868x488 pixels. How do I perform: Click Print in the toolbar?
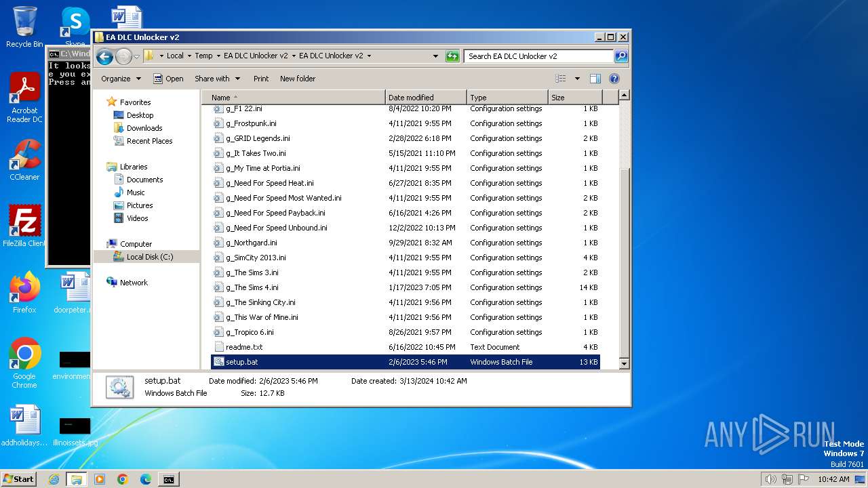[x=261, y=79]
